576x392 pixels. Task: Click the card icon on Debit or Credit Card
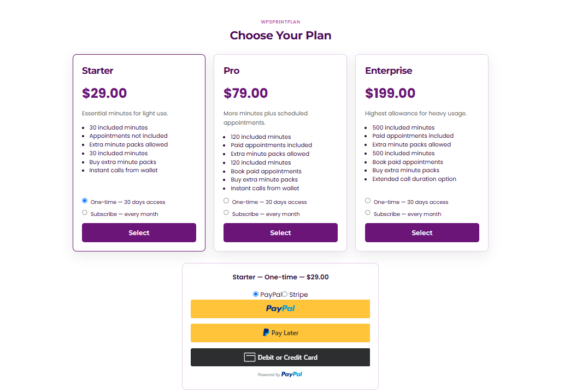(250, 357)
